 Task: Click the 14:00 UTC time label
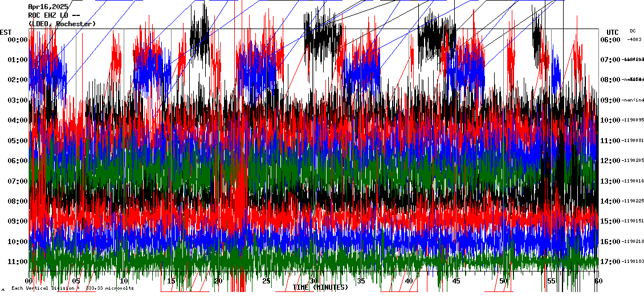[x=610, y=201]
